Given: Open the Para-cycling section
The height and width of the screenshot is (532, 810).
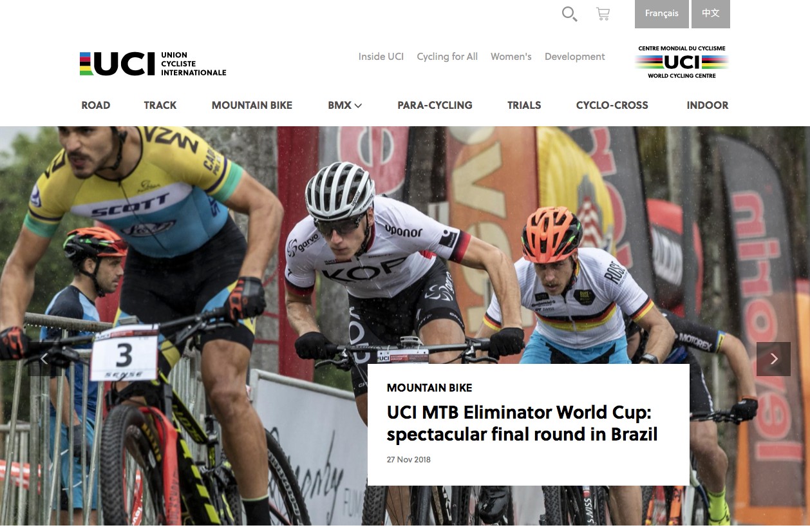Looking at the screenshot, I should (x=435, y=105).
